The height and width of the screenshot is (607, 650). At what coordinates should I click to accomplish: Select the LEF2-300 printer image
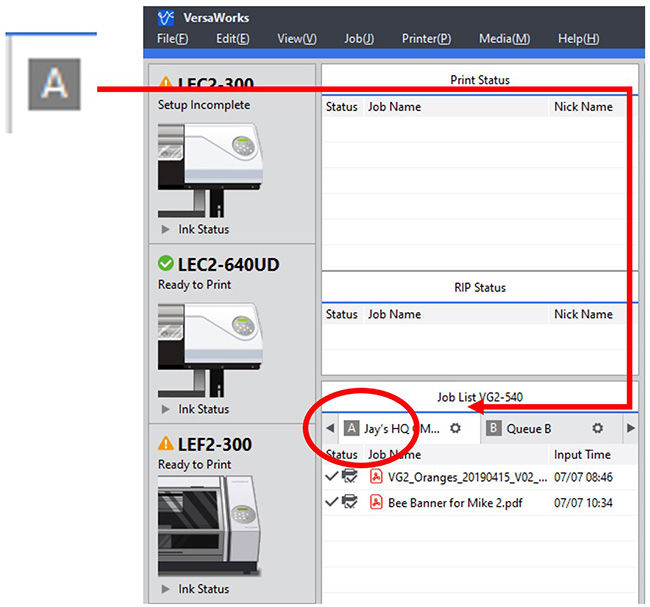209,526
